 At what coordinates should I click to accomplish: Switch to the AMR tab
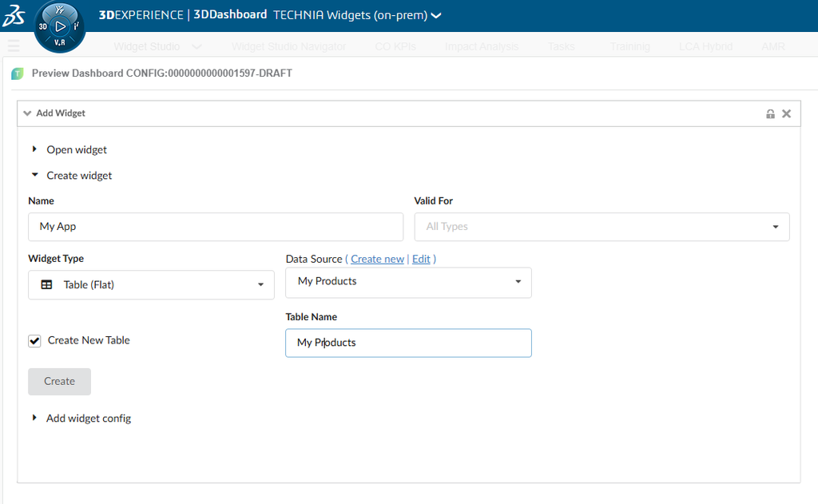pos(772,46)
